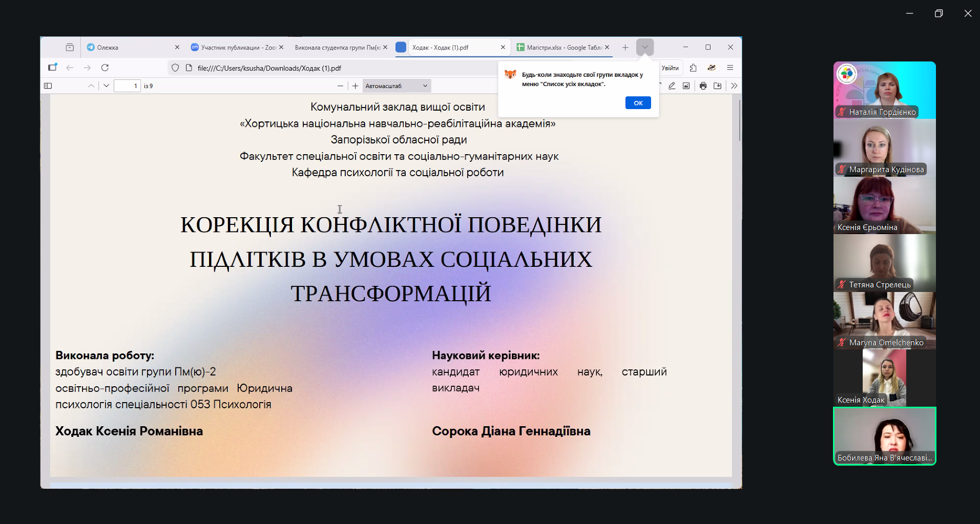Click the Увійти sign-in button

[670, 68]
